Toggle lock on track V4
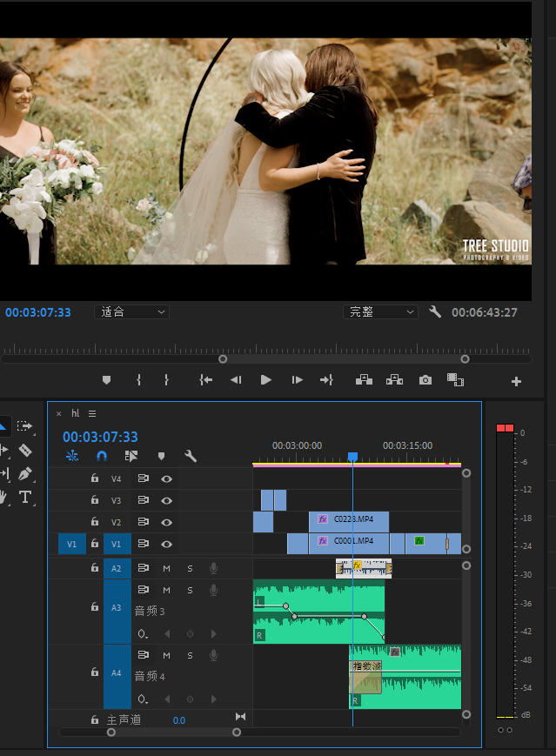The width and height of the screenshot is (556, 756). [95, 478]
